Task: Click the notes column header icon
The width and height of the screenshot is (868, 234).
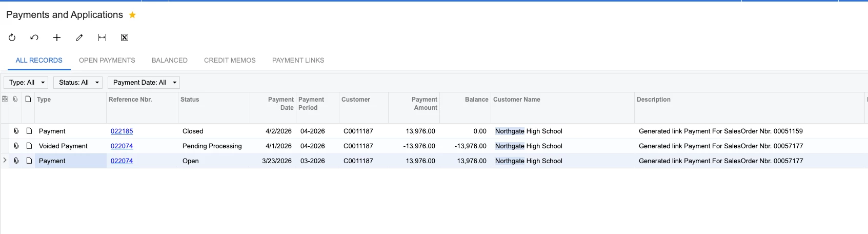Action: click(x=28, y=99)
